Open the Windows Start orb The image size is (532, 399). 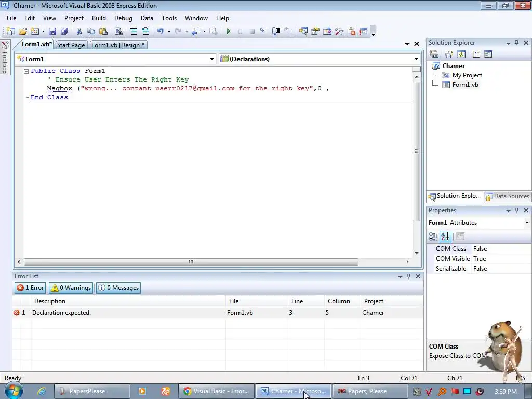pyautogui.click(x=14, y=391)
